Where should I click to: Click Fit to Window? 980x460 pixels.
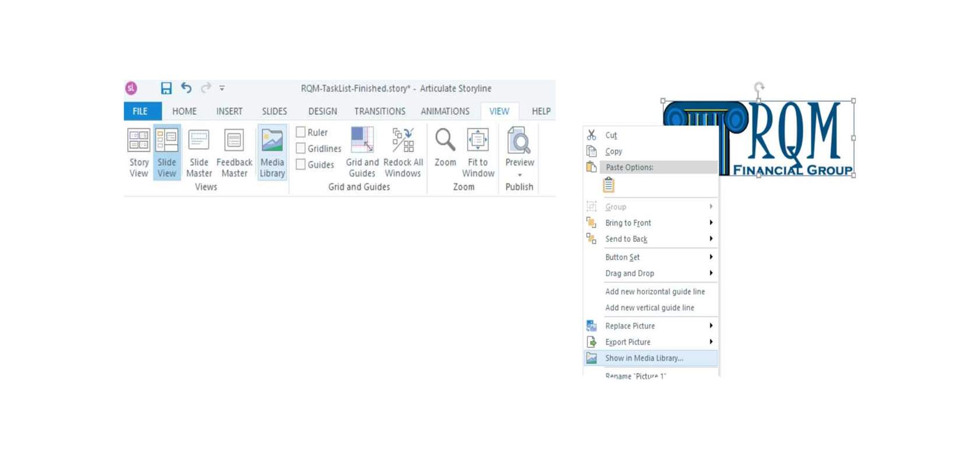click(x=478, y=152)
